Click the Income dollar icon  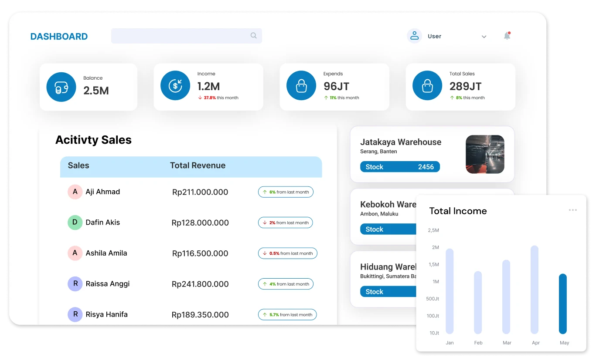[175, 86]
